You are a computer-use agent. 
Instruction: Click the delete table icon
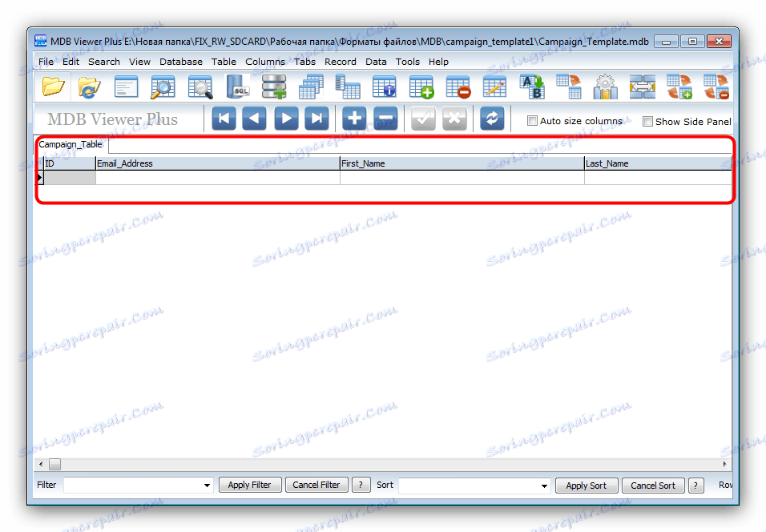coord(458,87)
